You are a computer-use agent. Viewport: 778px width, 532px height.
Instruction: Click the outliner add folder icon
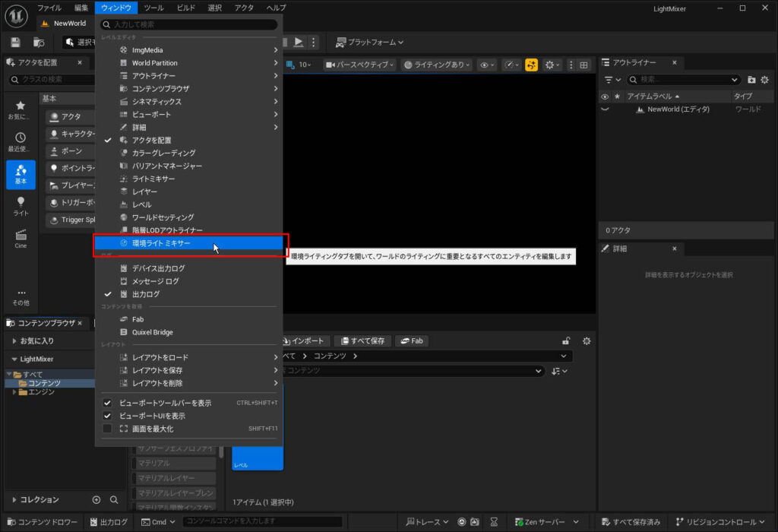[x=751, y=80]
